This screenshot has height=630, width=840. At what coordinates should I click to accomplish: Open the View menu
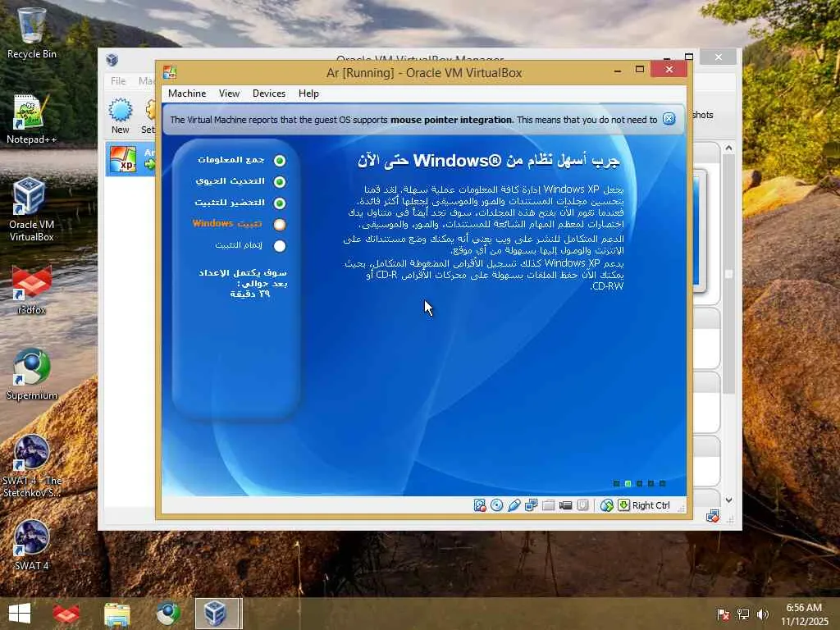tap(229, 94)
